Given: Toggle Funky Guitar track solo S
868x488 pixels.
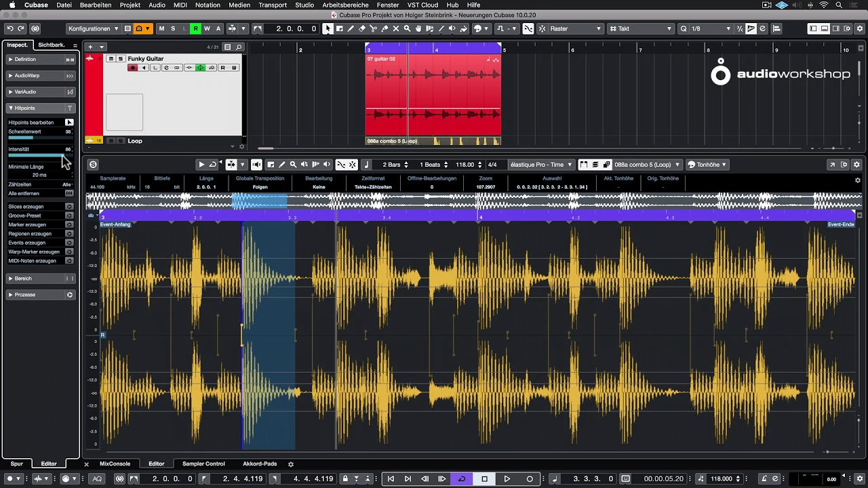Looking at the screenshot, I should (120, 59).
